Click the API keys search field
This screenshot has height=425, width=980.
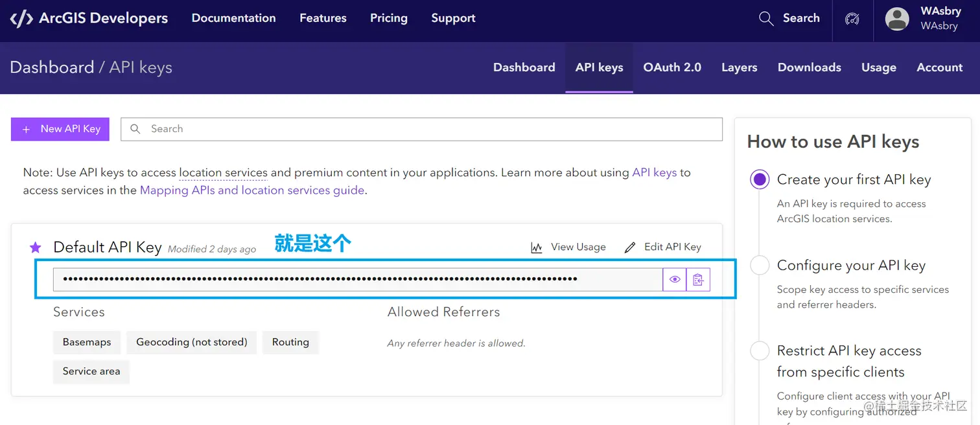[421, 129]
